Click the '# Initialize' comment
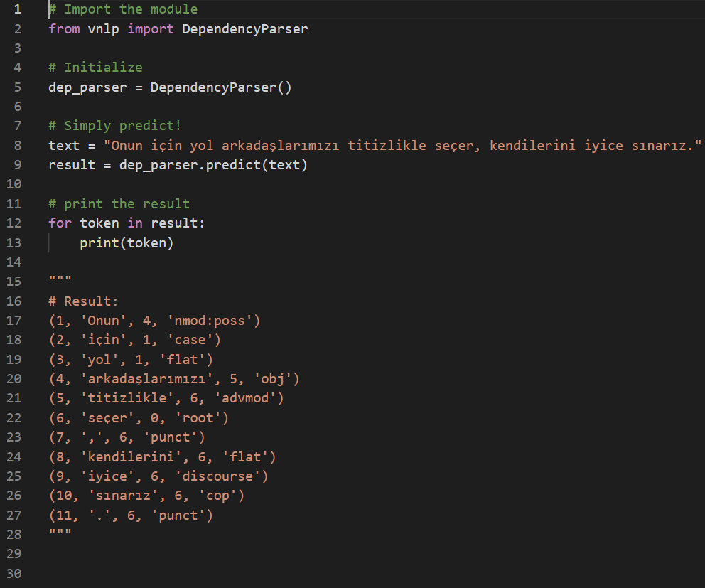Image resolution: width=705 pixels, height=588 pixels. (x=95, y=68)
